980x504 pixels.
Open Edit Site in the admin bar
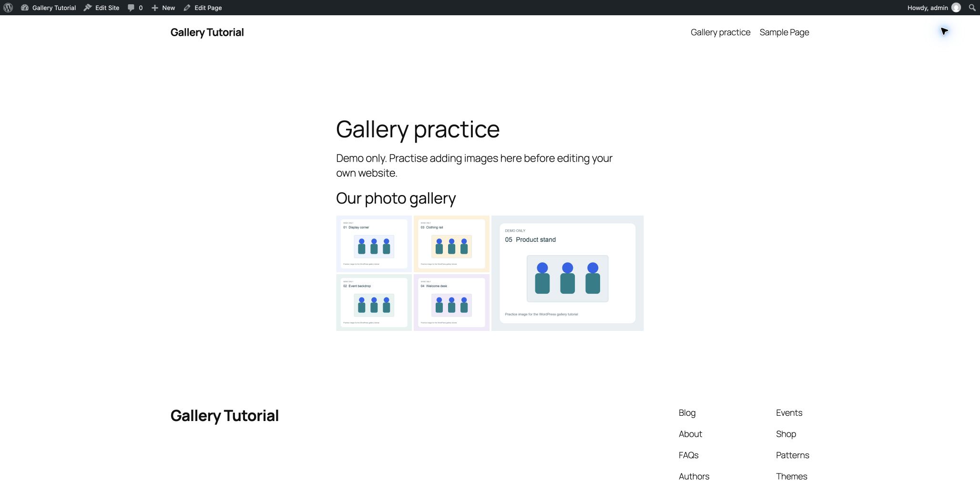(102, 8)
